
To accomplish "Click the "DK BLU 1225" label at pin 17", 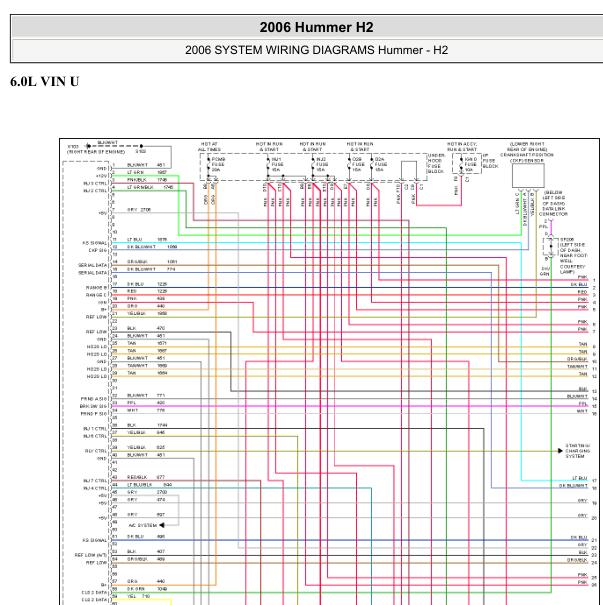I will click(147, 284).
